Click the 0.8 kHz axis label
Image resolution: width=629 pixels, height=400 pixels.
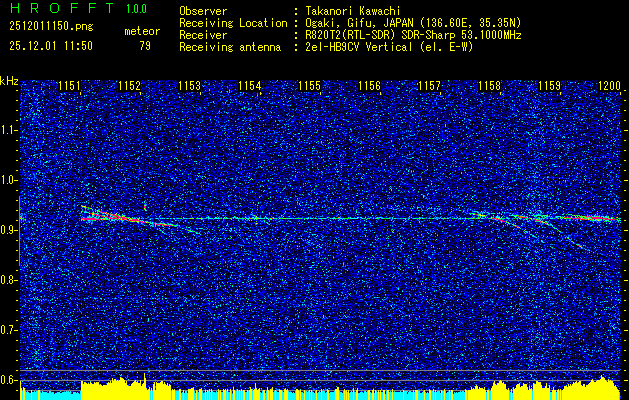click(9, 280)
